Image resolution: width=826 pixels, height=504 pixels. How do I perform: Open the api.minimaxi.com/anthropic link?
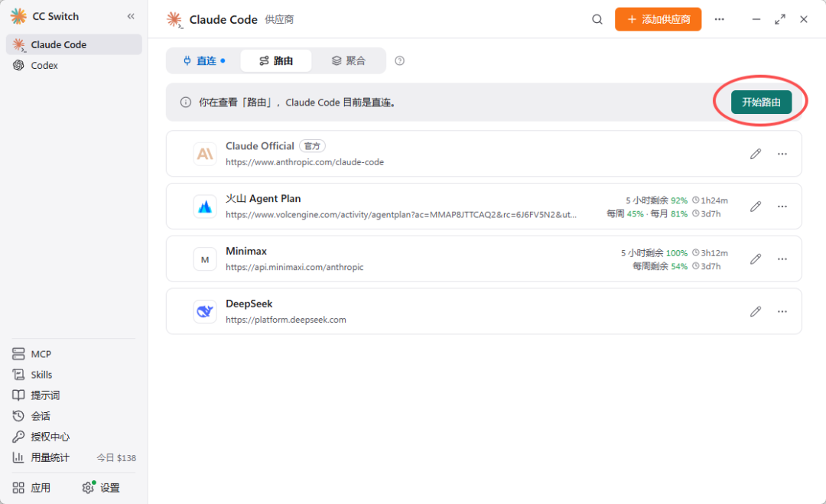[x=294, y=268]
